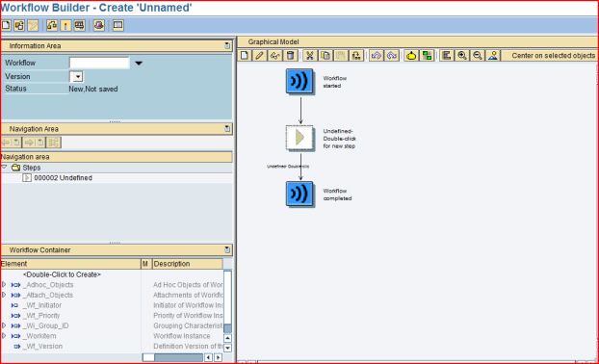599x364 pixels.
Task: Click the person overview icon beside zoom out
Action: coord(493,56)
